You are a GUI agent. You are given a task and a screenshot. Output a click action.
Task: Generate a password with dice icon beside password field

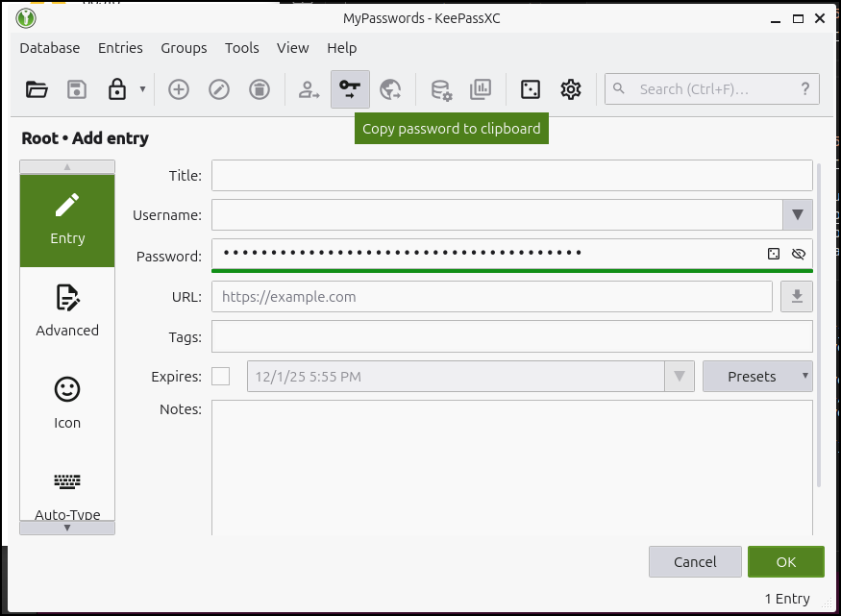coord(774,254)
